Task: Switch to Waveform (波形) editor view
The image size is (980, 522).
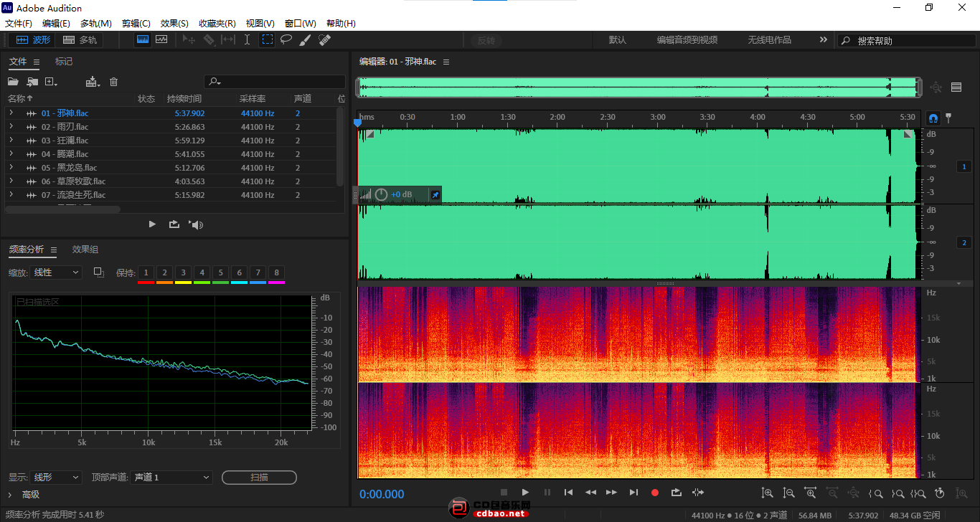Action: [x=33, y=40]
